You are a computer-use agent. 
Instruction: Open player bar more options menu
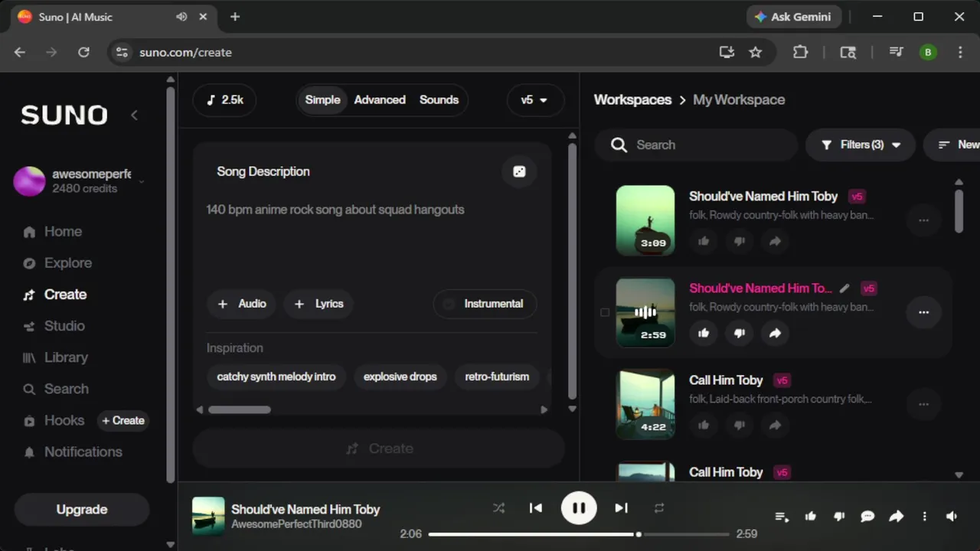click(925, 517)
